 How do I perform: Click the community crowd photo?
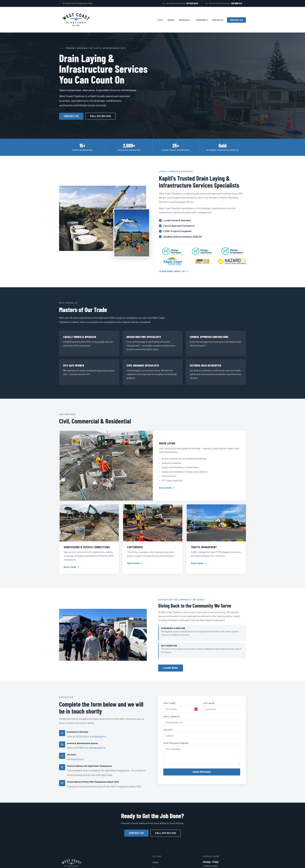click(103, 635)
